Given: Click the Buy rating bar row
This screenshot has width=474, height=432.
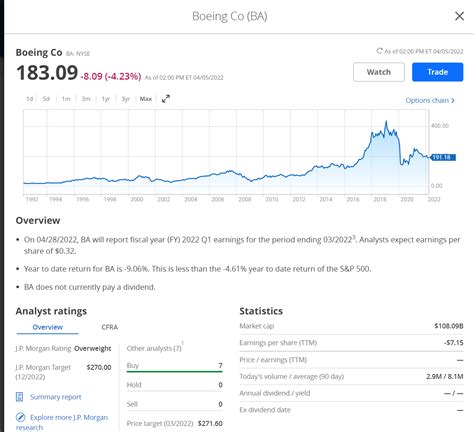Looking at the screenshot, I should (174, 366).
